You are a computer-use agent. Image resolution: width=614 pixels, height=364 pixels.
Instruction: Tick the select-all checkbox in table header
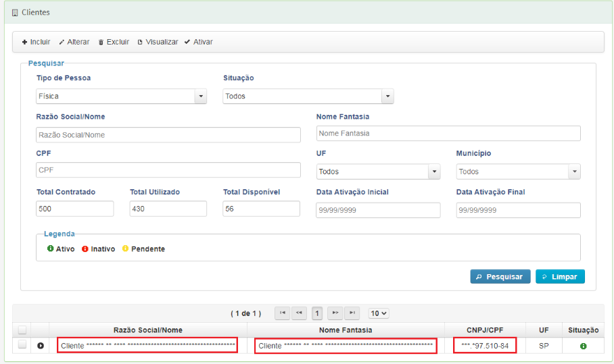(22, 330)
